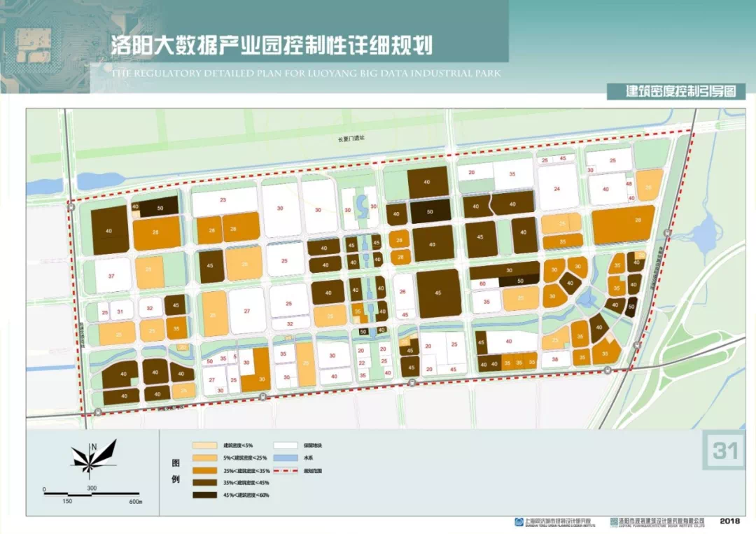Click the 5%<建筑密度<25% legend swatch
756x534 pixels.
[x=204, y=458]
